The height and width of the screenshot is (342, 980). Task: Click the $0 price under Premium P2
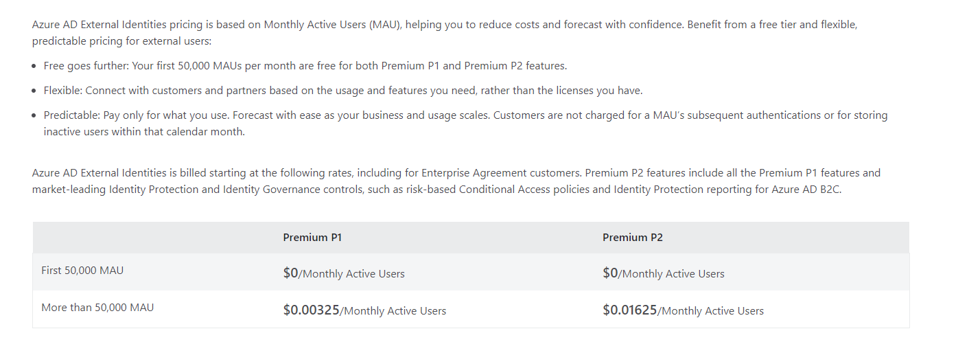coord(610,273)
